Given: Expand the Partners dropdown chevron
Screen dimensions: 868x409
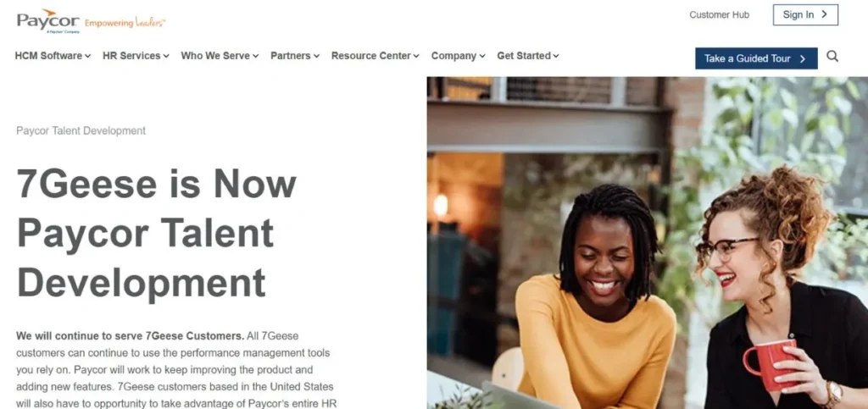Looking at the screenshot, I should [x=316, y=57].
